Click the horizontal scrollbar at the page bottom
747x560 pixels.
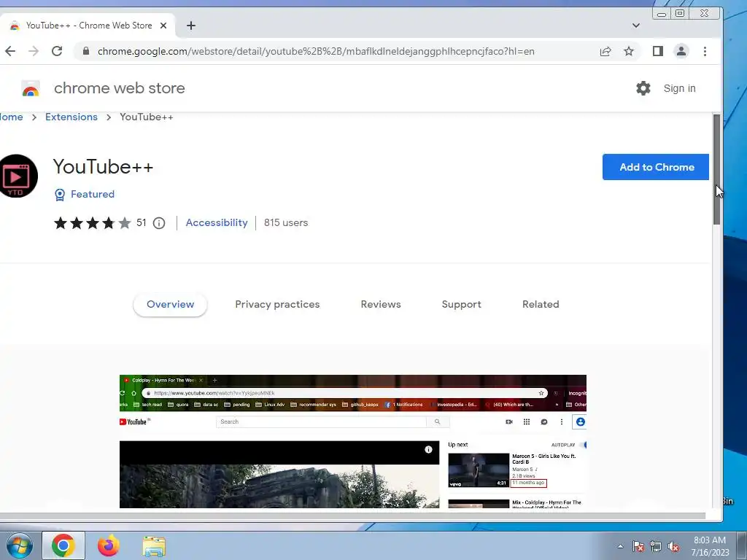[352, 516]
